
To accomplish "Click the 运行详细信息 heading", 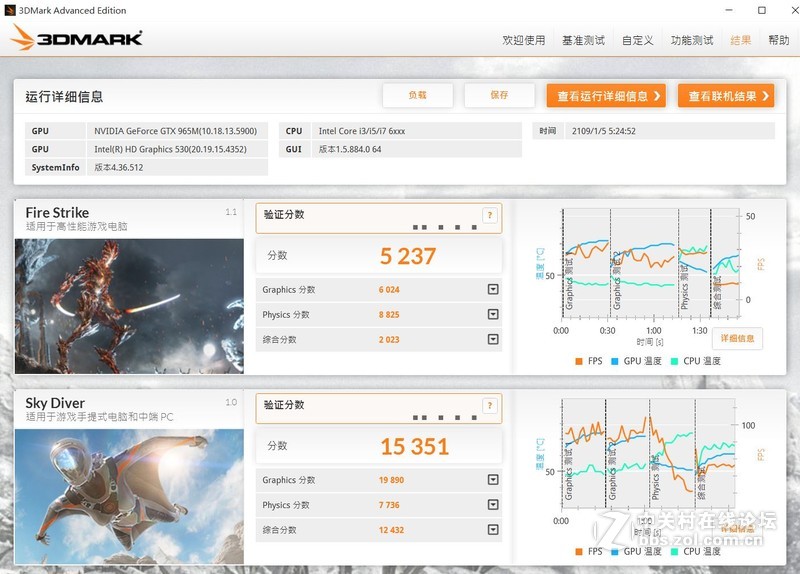I will point(64,96).
